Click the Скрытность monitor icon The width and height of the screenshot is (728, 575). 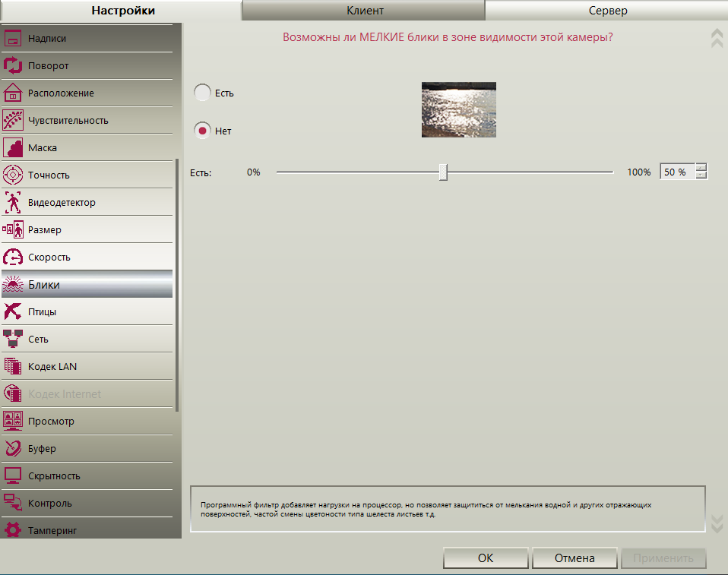(12, 476)
